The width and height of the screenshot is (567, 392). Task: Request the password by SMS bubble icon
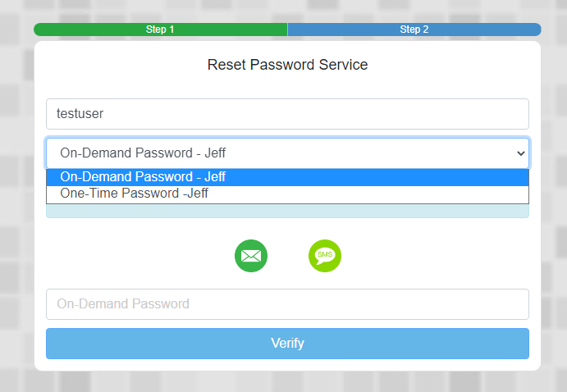pos(324,256)
